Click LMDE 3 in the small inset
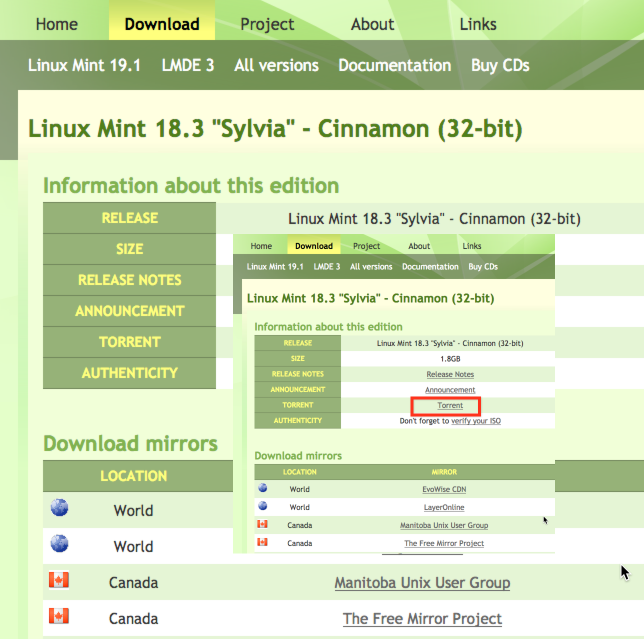Image resolution: width=644 pixels, height=639 pixels. (x=327, y=267)
